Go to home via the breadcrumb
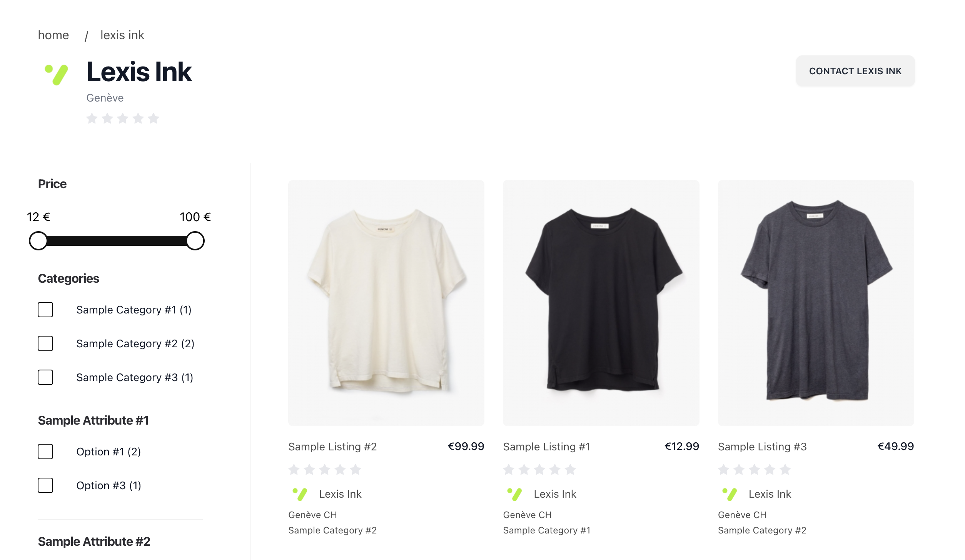965x560 pixels. tap(53, 35)
